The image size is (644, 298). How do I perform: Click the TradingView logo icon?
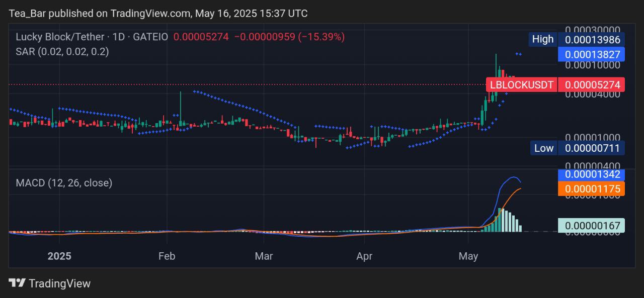pos(17,283)
